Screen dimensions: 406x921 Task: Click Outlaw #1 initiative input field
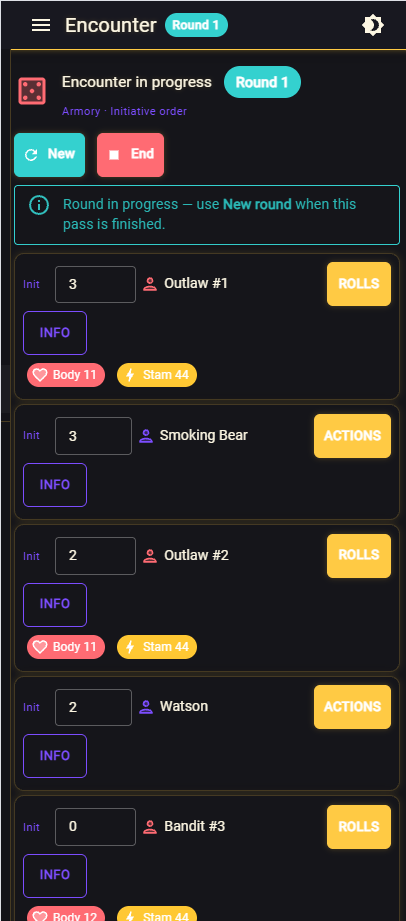95,284
